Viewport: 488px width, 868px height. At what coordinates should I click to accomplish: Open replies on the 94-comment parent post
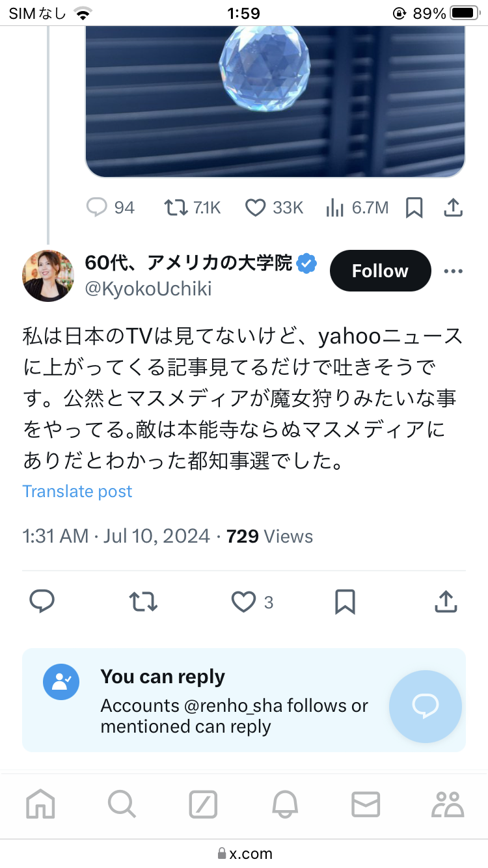(96, 208)
